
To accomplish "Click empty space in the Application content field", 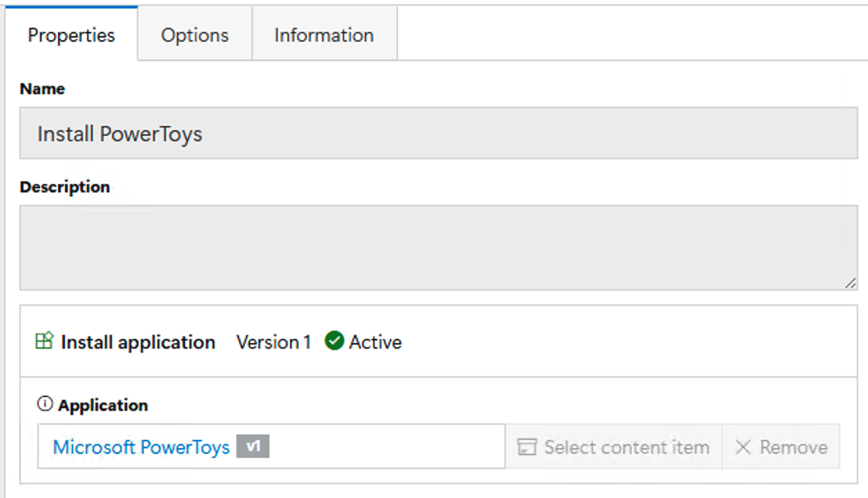I will point(387,447).
